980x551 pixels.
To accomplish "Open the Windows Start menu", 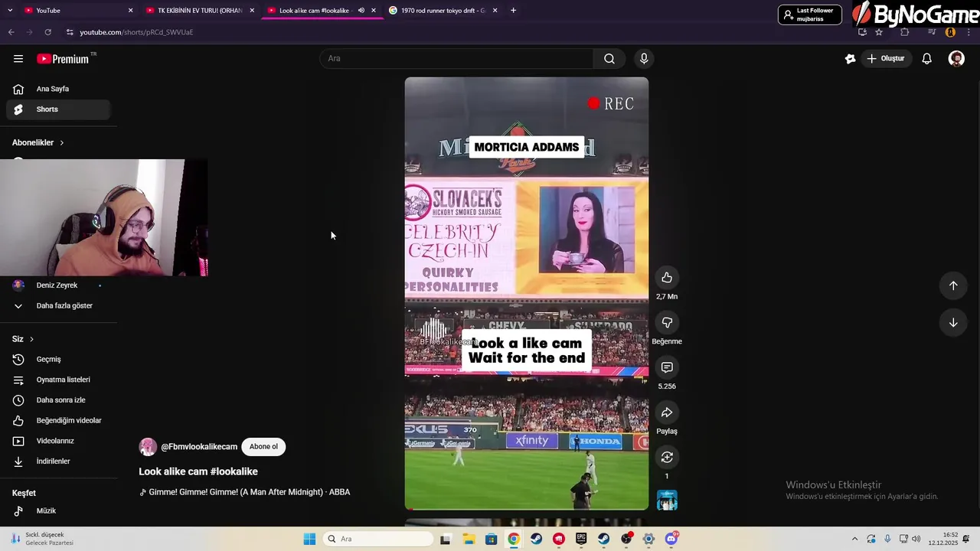I will (x=309, y=539).
